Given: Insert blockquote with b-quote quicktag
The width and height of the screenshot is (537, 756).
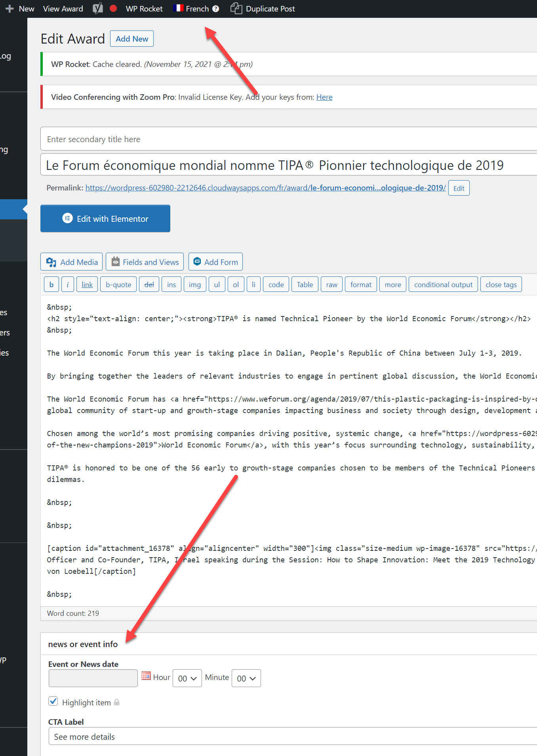Looking at the screenshot, I should 118,284.
